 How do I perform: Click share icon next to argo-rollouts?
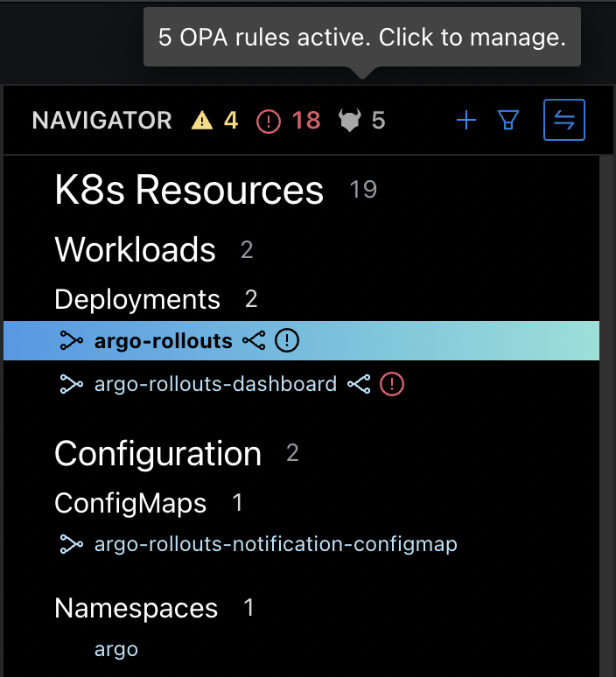tap(254, 340)
